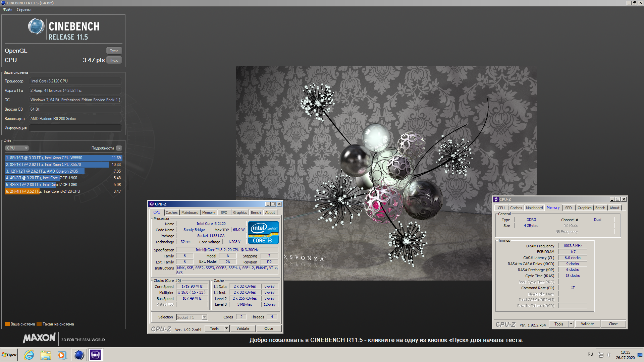Launch Windows Media Player from taskbar

62,355
